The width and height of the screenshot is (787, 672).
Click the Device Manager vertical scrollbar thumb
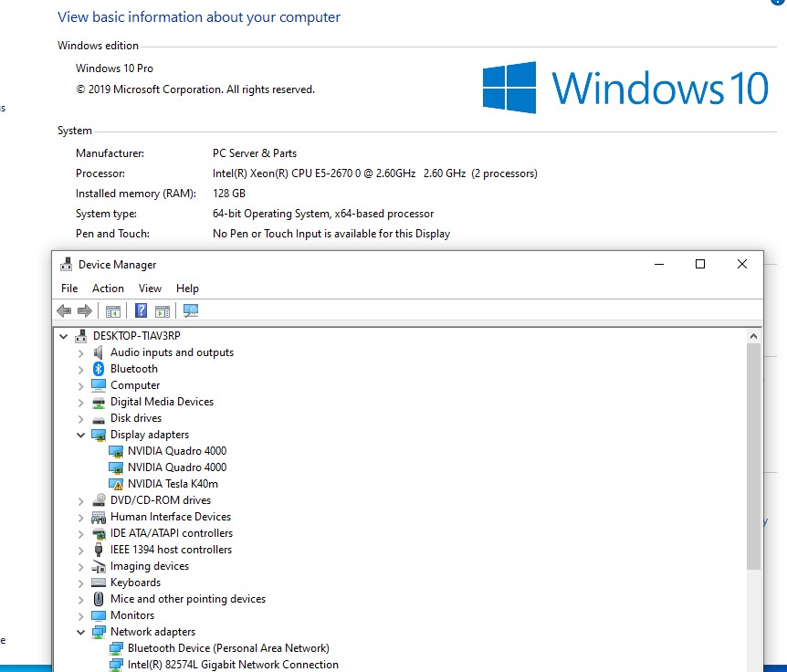[x=753, y=457]
